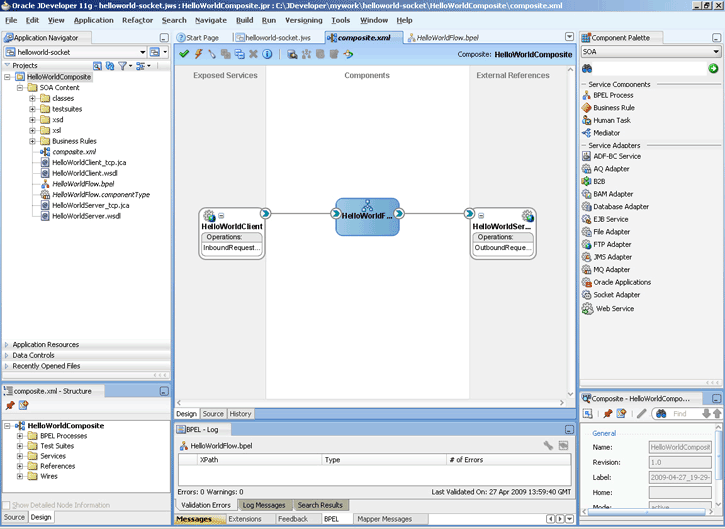Click the green add icon in Component Palette
Screen dimensions: 725x529
pyautogui.click(x=713, y=68)
